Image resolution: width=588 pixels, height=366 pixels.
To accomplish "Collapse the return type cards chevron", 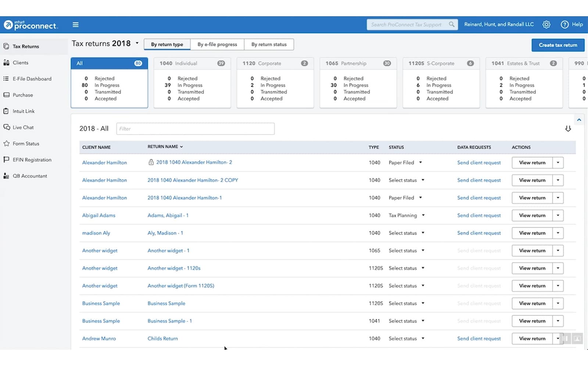I will pos(579,120).
